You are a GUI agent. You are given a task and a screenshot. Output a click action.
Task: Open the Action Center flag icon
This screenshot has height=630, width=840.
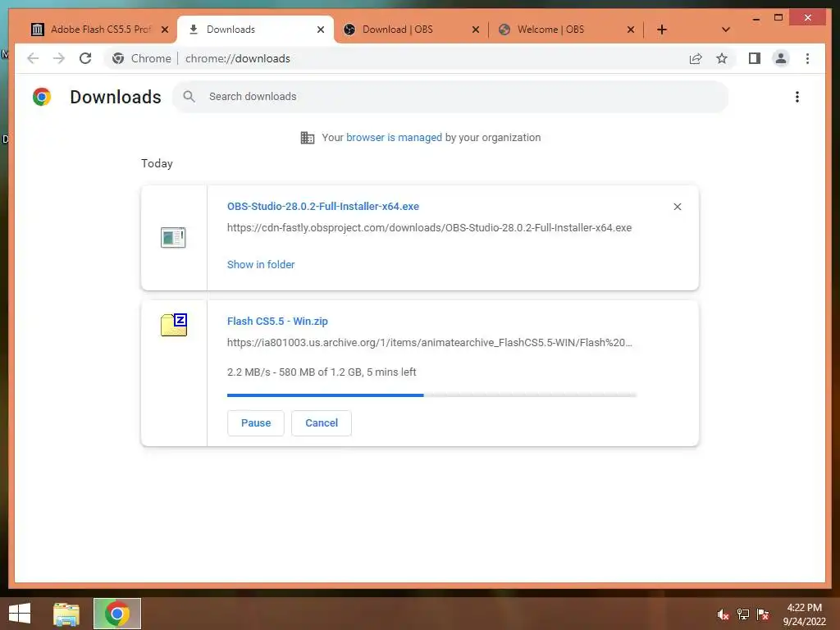[x=763, y=614]
